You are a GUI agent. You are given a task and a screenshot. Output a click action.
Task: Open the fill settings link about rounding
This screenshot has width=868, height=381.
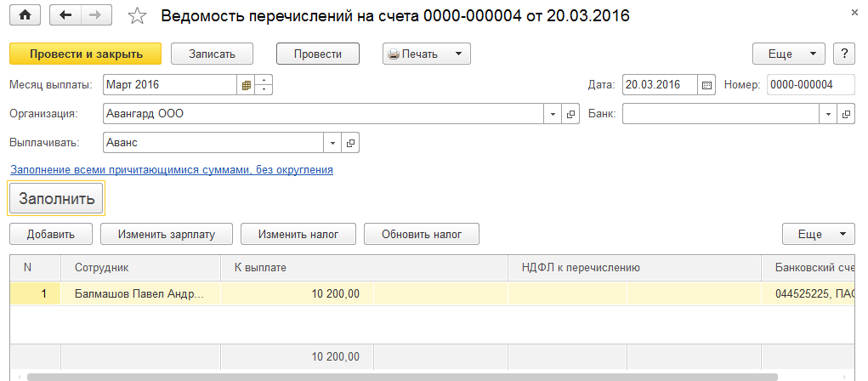(x=171, y=170)
